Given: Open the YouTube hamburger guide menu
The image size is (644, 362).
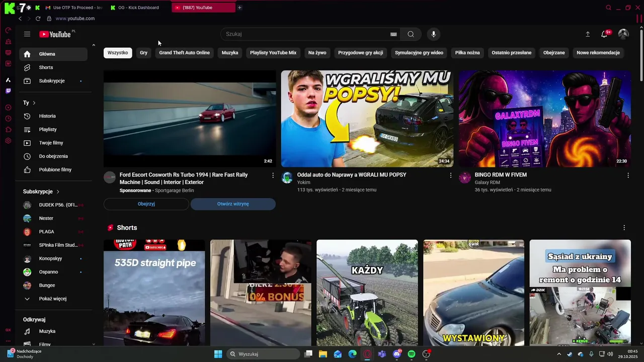Looking at the screenshot, I should 27,34.
